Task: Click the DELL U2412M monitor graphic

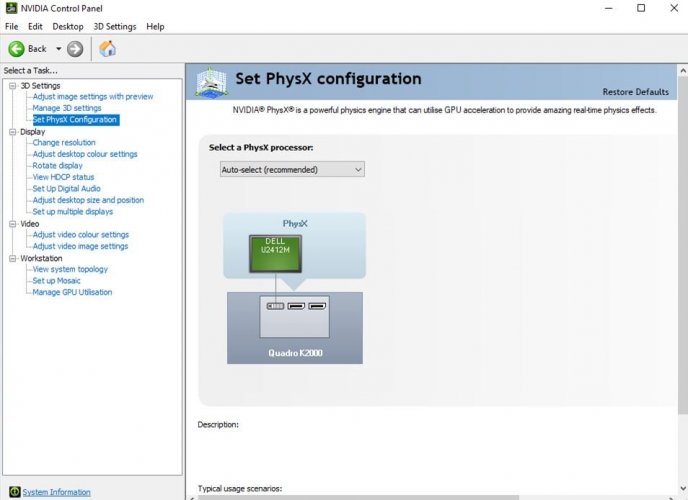Action: tap(273, 254)
